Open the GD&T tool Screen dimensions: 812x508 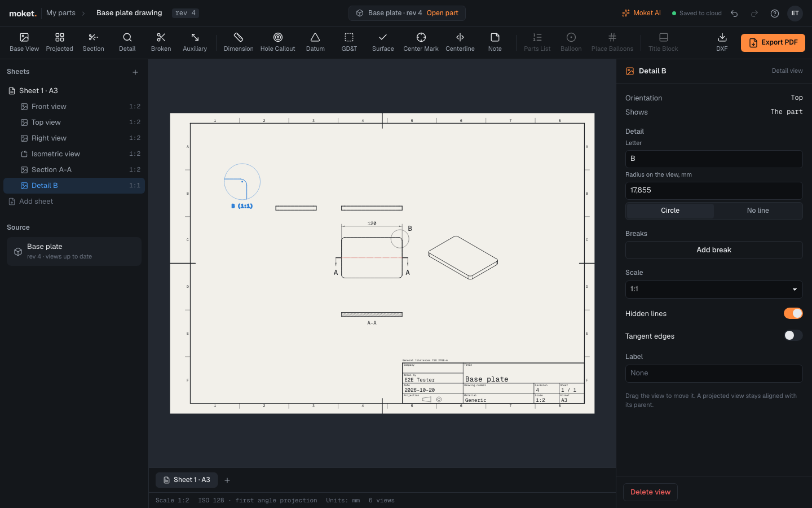coord(349,42)
